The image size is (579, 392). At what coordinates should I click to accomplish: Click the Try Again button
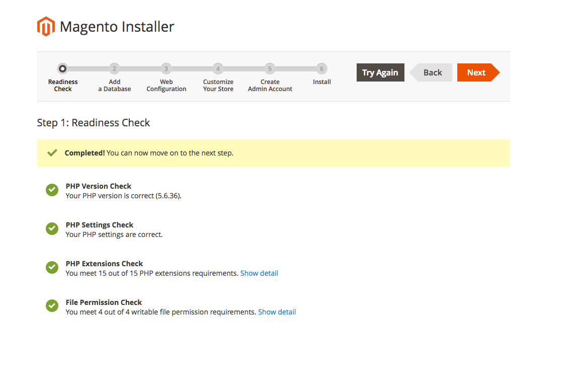pyautogui.click(x=380, y=72)
